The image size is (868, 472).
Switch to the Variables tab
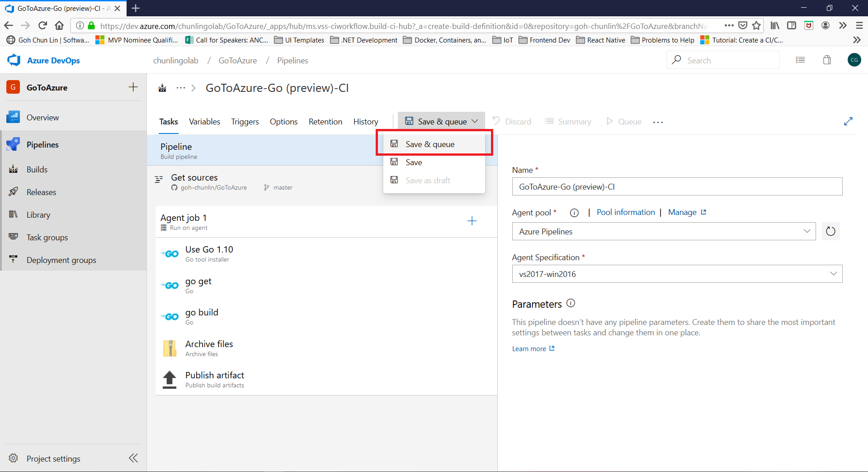[204, 122]
